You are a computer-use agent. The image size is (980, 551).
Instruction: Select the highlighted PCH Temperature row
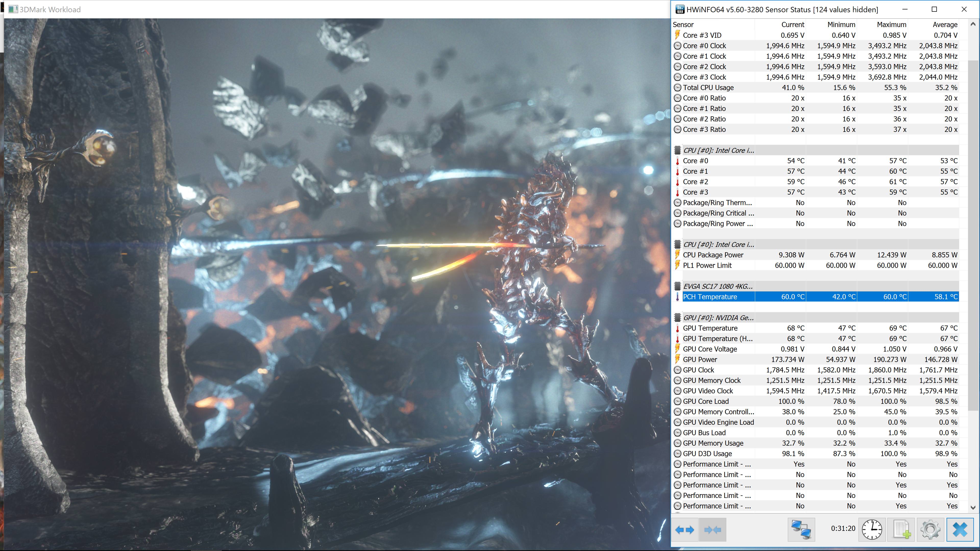(816, 297)
